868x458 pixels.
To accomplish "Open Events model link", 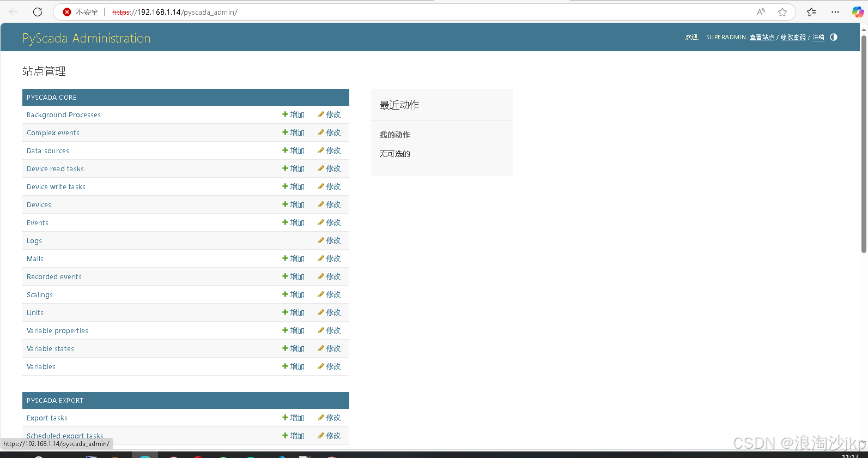I will (38, 222).
